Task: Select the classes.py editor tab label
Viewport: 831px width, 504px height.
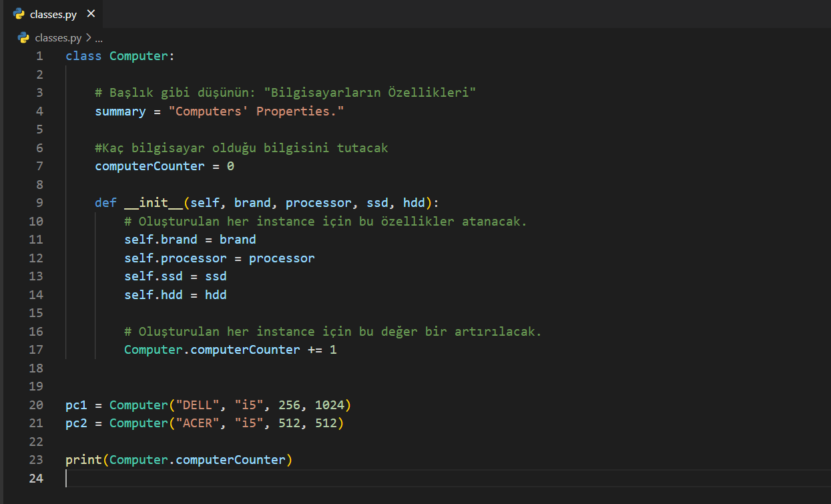Action: [53, 14]
